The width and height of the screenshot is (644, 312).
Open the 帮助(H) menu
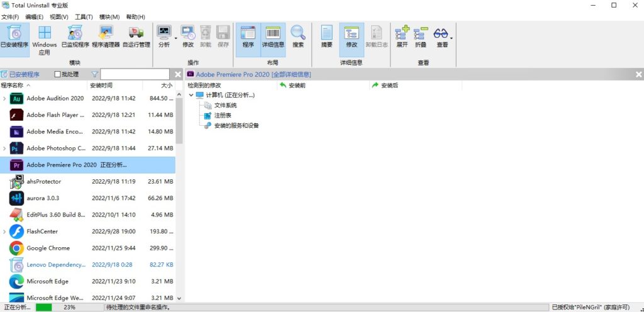tap(136, 17)
